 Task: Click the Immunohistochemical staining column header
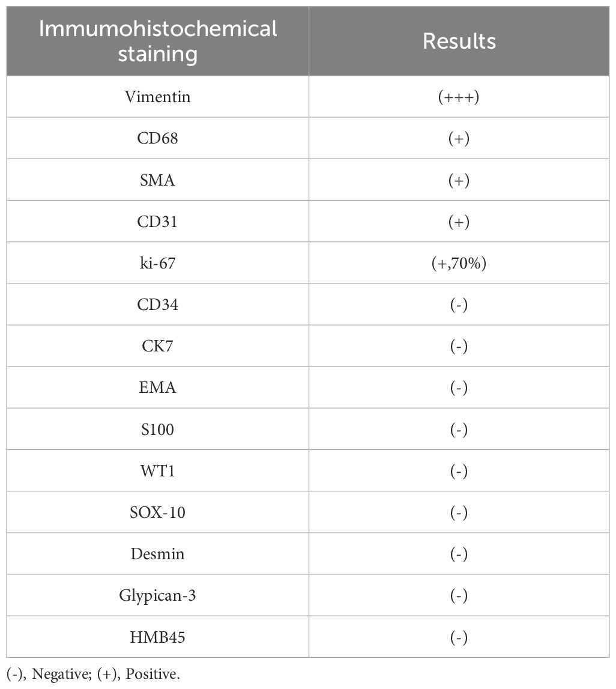pos(157,41)
